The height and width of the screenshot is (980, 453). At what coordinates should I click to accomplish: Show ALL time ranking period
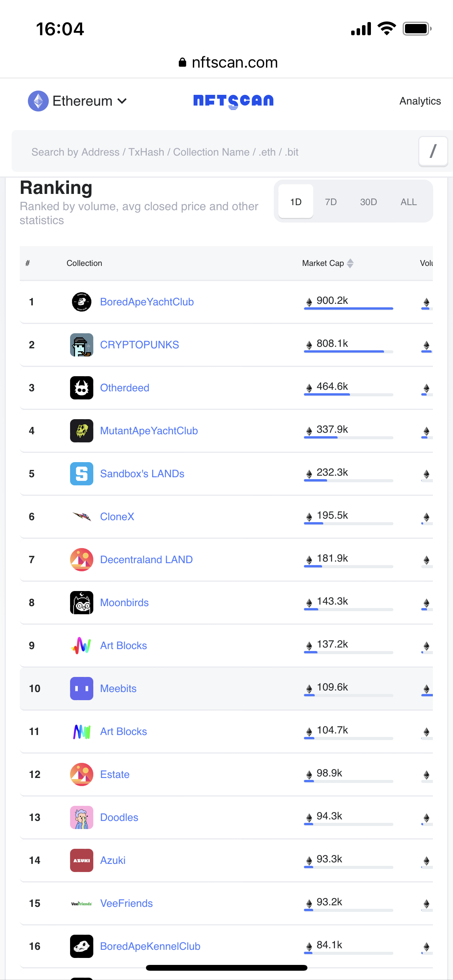coord(408,202)
